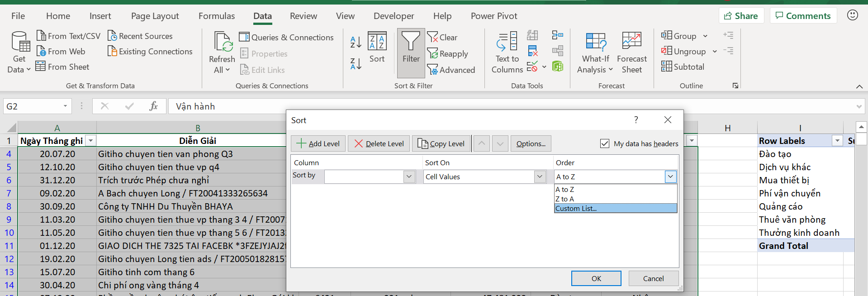Click the Sort Z to A icon
This screenshot has height=296, width=868.
(x=356, y=64)
